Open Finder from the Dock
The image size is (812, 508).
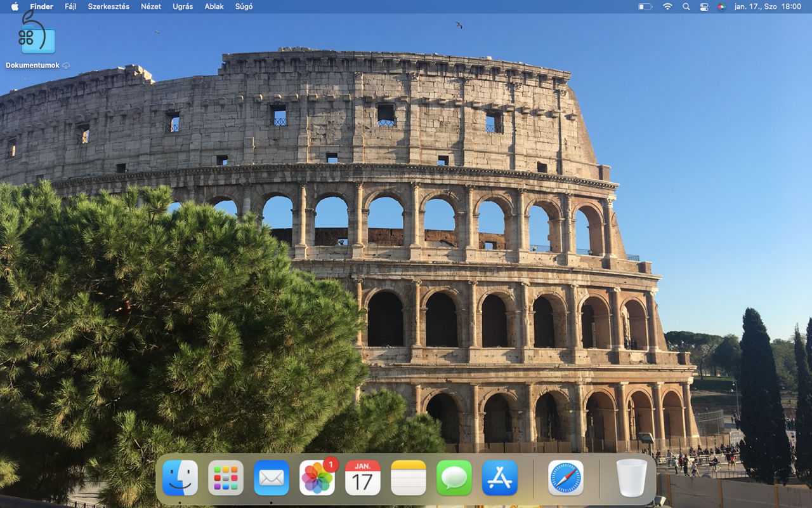pos(180,478)
